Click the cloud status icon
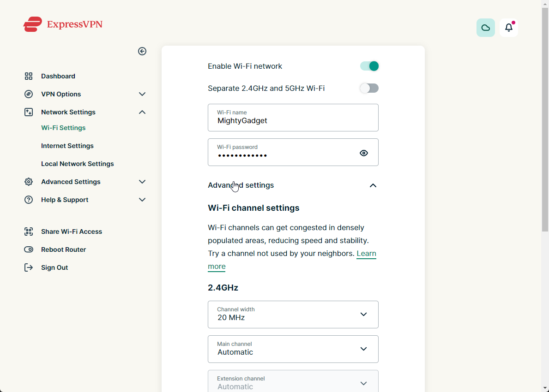Image resolution: width=549 pixels, height=392 pixels. (x=485, y=28)
